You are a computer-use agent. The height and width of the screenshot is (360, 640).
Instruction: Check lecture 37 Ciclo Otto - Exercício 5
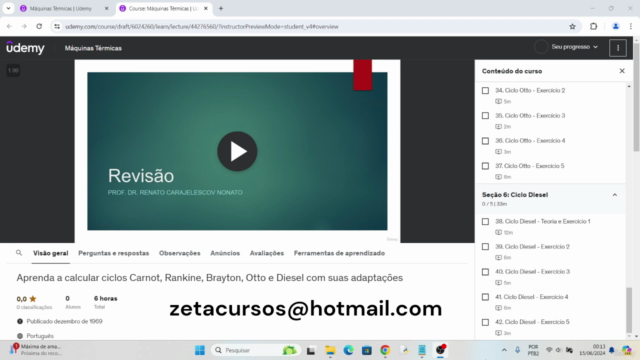click(485, 166)
